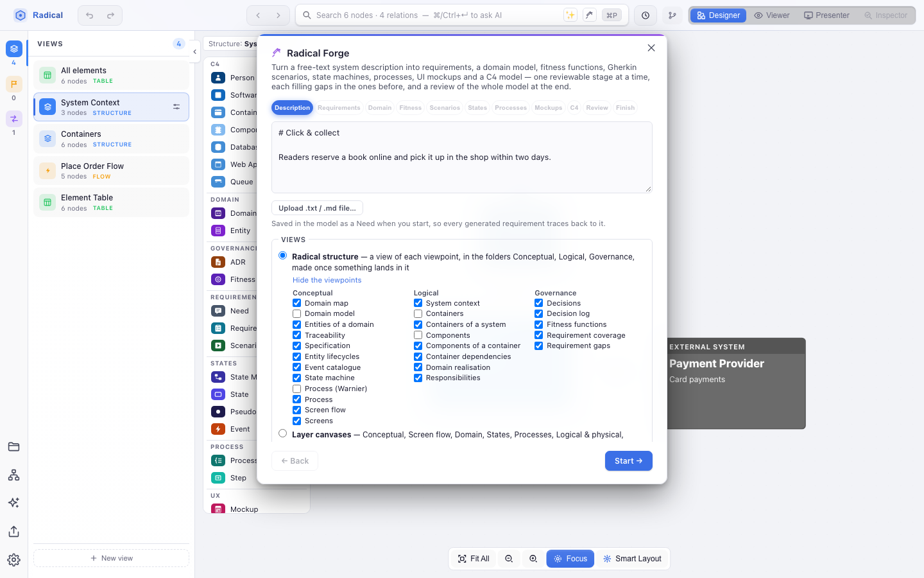Open the folder icon in left rail
Viewport: 924px width, 578px height.
tap(13, 447)
